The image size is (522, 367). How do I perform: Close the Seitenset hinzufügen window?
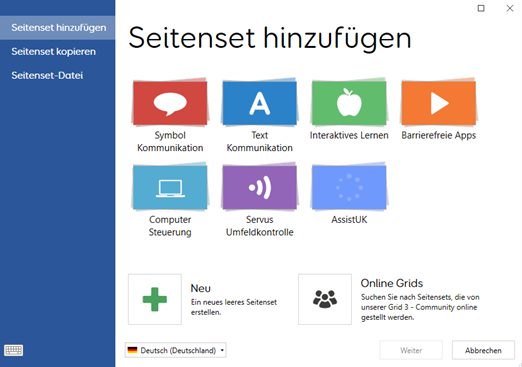pyautogui.click(x=510, y=8)
